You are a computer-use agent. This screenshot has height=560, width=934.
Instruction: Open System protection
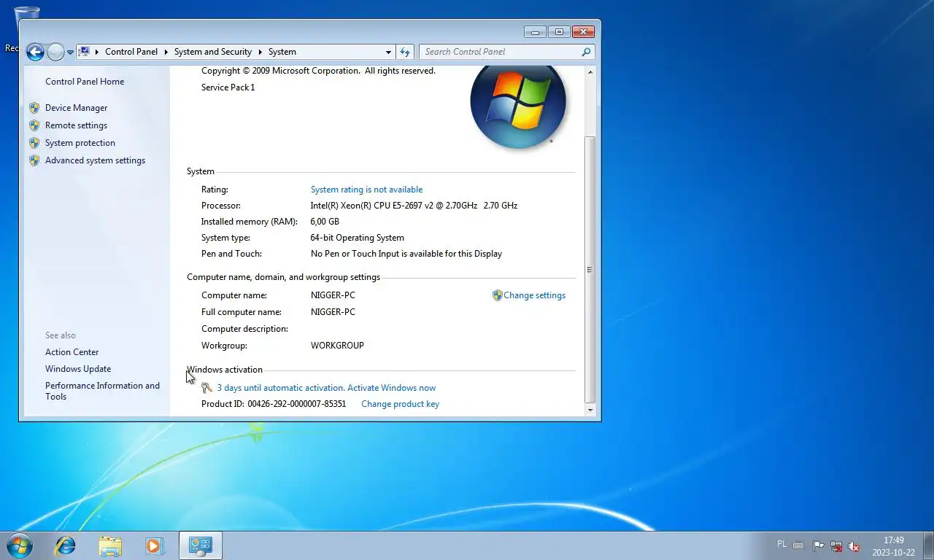[80, 143]
